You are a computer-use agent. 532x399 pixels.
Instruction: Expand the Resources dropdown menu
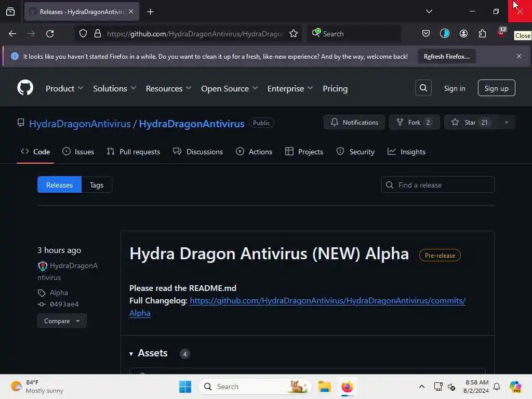point(169,88)
